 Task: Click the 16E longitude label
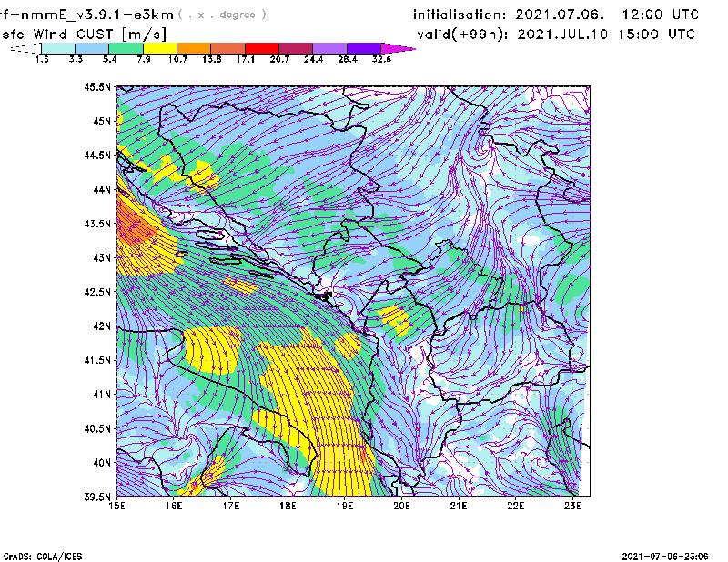pyautogui.click(x=174, y=506)
